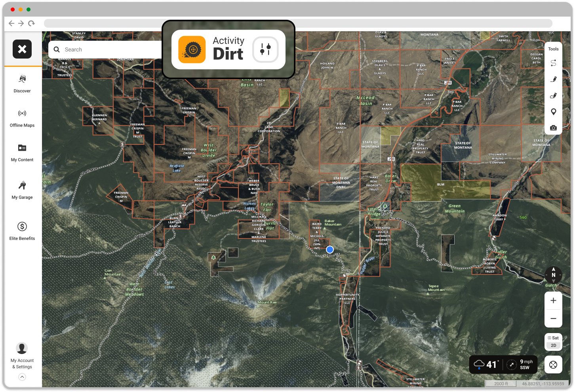Select the line drawing pencil tool
The width and height of the screenshot is (575, 392).
pos(553,79)
